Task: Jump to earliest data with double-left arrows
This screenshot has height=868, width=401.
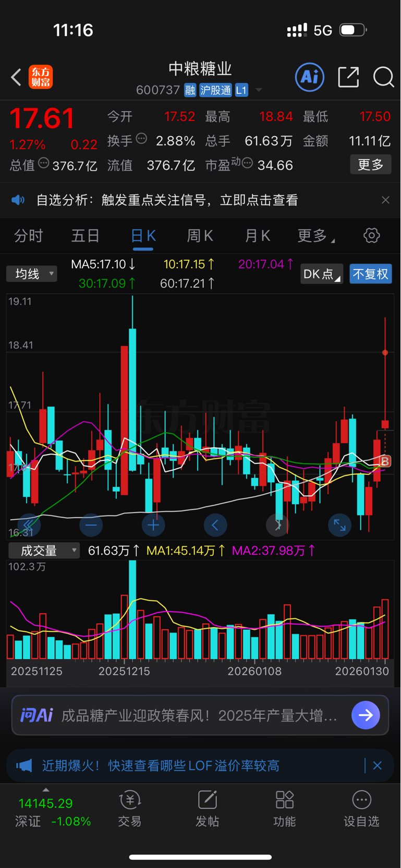Action: [29, 525]
